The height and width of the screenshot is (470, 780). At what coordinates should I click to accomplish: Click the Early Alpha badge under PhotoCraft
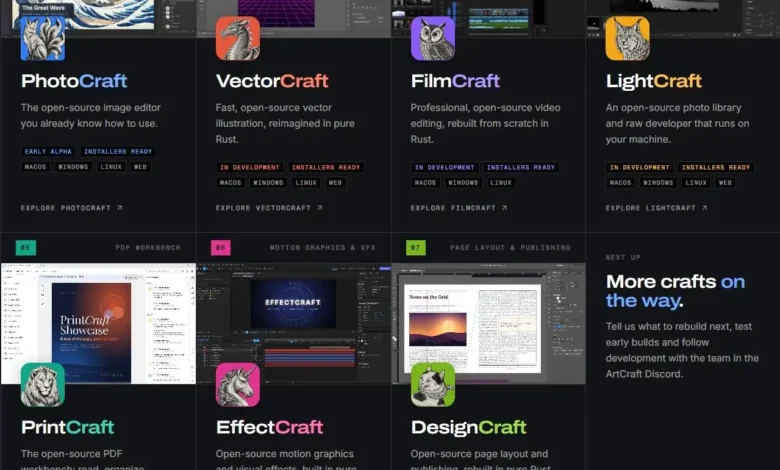tap(48, 151)
